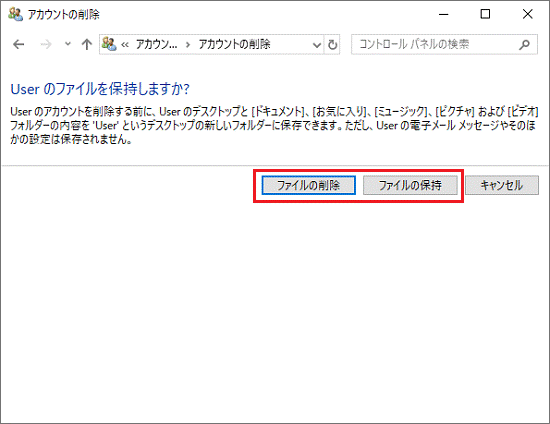Maximize the アカウントの削除 window

(485, 14)
